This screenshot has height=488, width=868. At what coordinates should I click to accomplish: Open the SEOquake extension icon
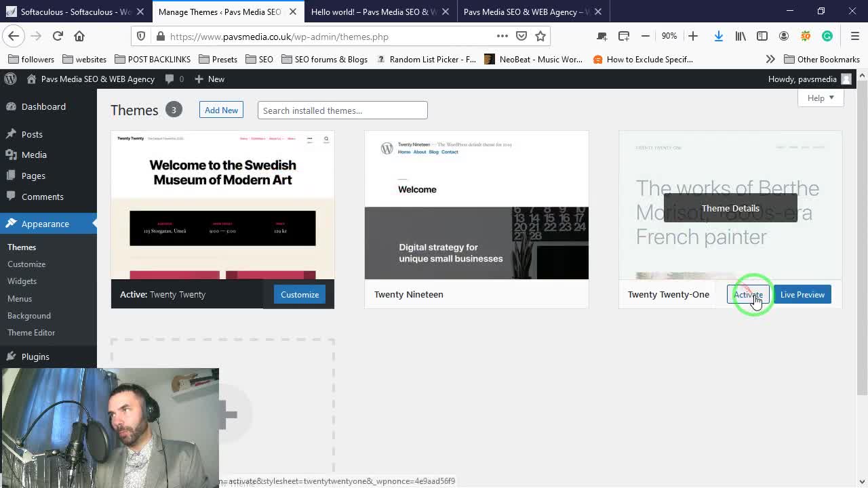[x=806, y=36]
